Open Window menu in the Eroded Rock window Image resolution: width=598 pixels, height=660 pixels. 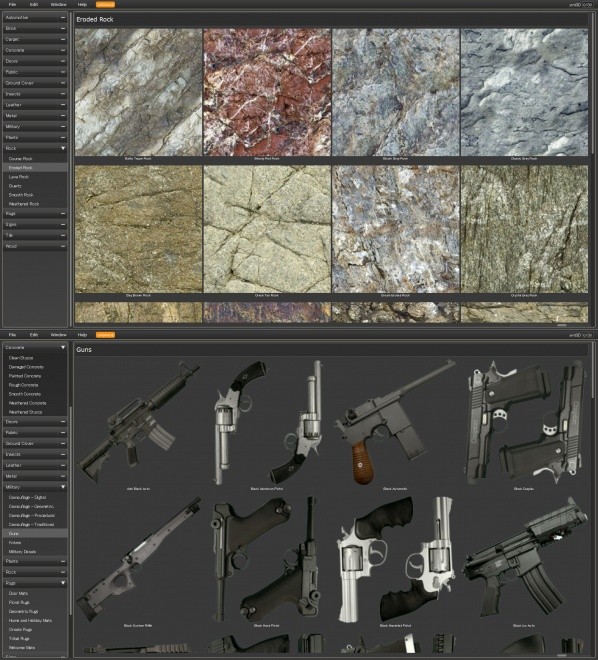pyautogui.click(x=58, y=5)
